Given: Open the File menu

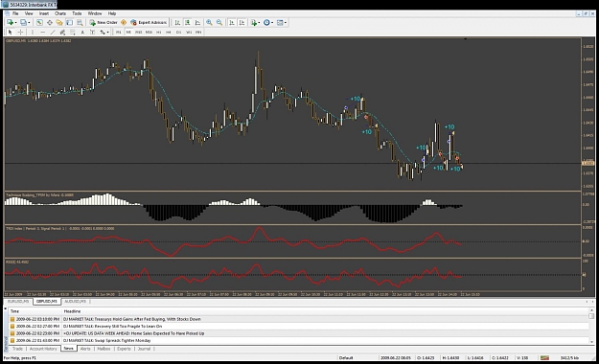Looking at the screenshot, I should 15,13.
